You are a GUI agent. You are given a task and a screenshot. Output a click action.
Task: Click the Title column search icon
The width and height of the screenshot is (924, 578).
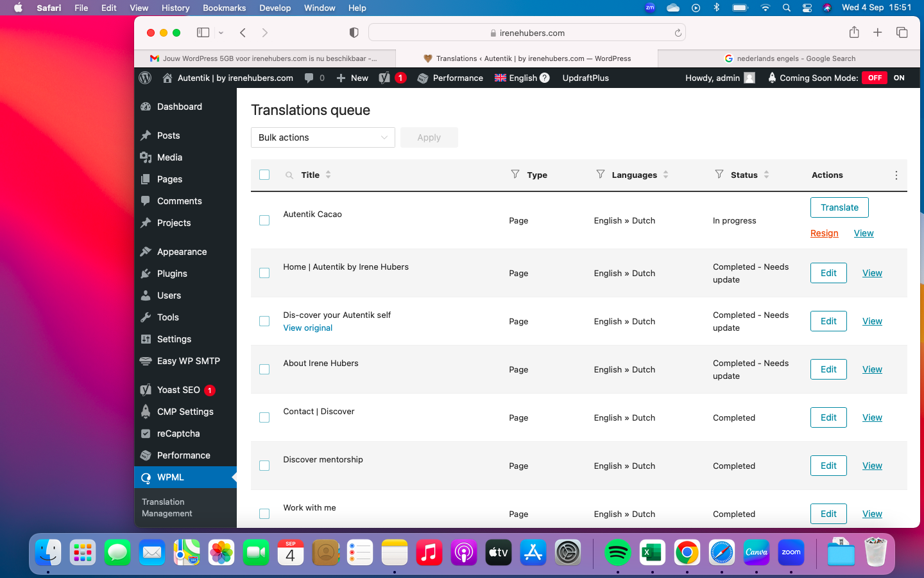coord(289,175)
